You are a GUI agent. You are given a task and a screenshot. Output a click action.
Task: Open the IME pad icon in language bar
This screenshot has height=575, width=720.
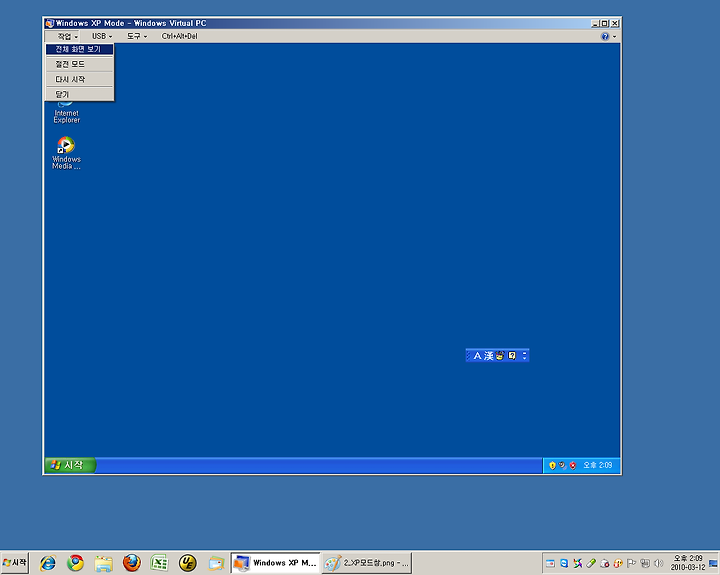pos(500,356)
